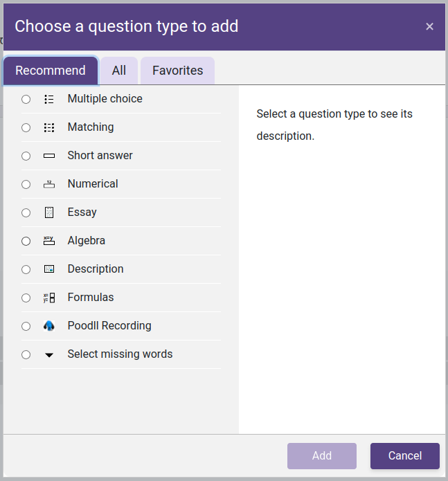
Task: Click the Description question icon
Action: 49,269
